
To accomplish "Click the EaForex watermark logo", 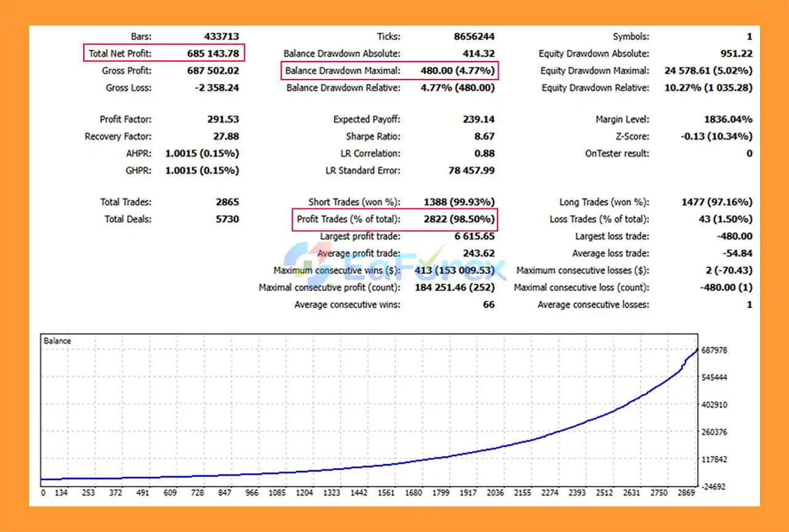I will point(394,263).
